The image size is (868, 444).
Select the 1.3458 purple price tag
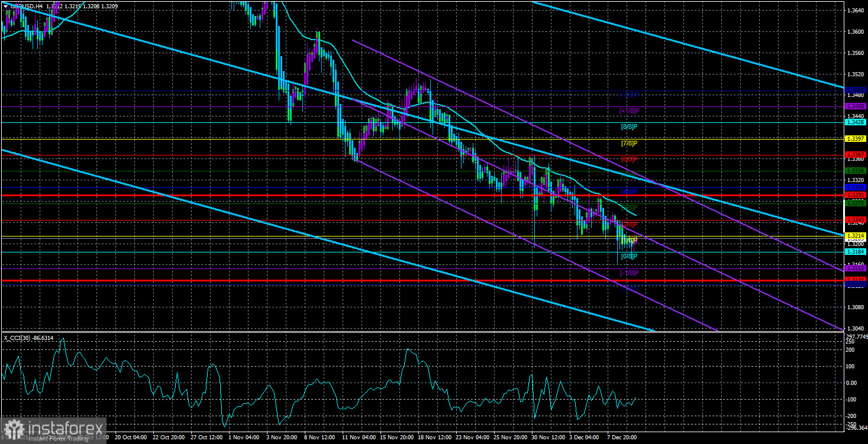[x=856, y=106]
